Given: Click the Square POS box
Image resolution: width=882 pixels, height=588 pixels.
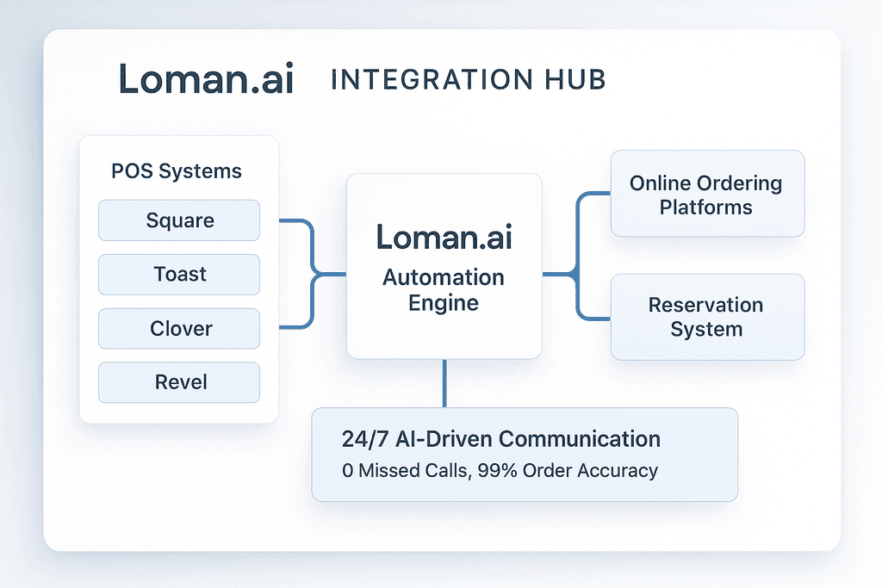Looking at the screenshot, I should click(x=179, y=220).
